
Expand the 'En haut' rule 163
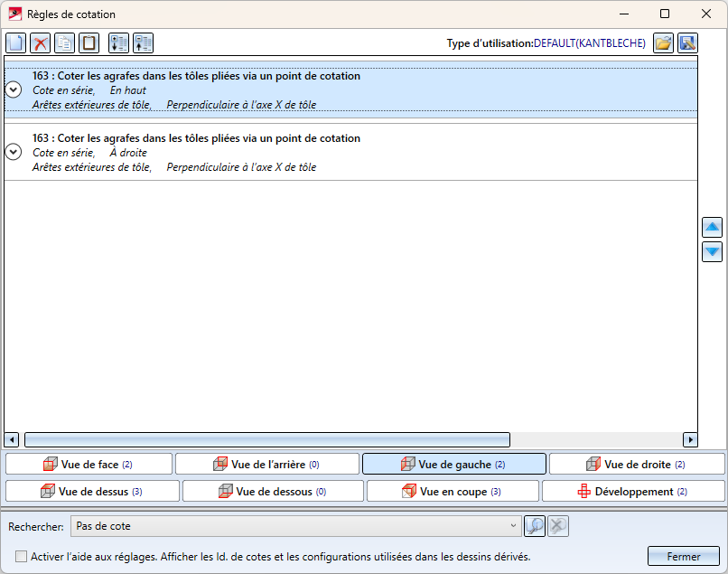[x=14, y=89]
